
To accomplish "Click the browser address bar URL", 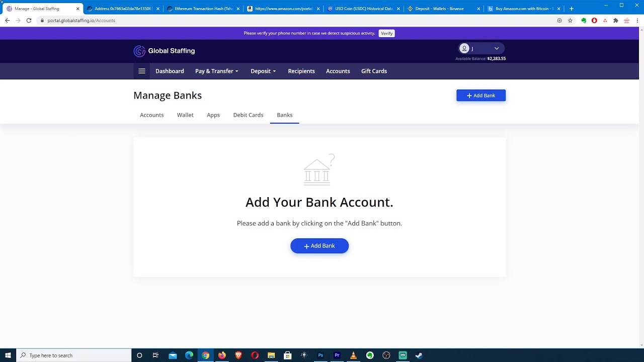I will click(x=81, y=21).
